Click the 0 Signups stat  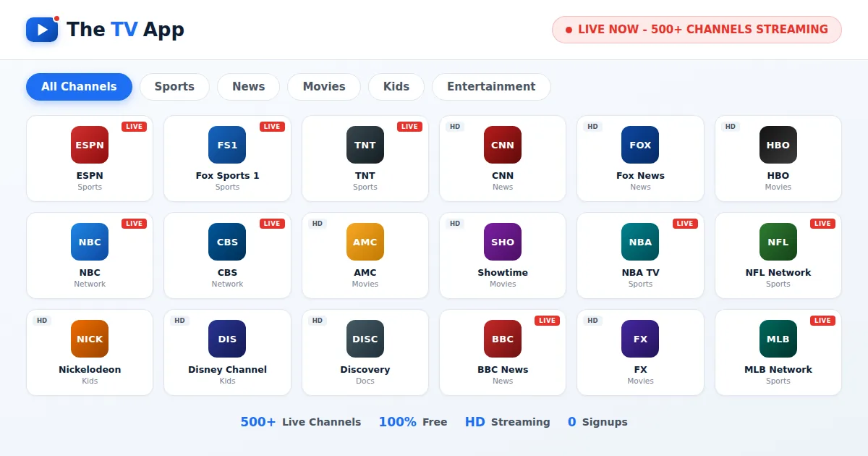coord(597,422)
